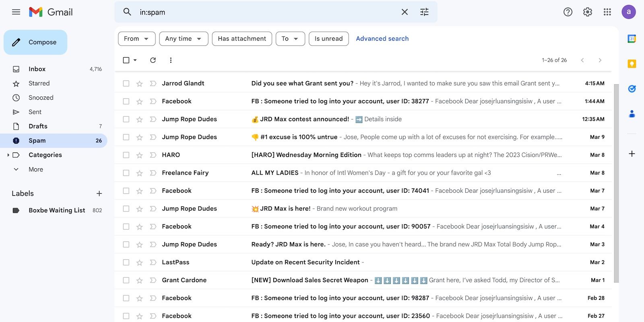The image size is (644, 322).
Task: Go to the Inbox folder
Action: (37, 69)
